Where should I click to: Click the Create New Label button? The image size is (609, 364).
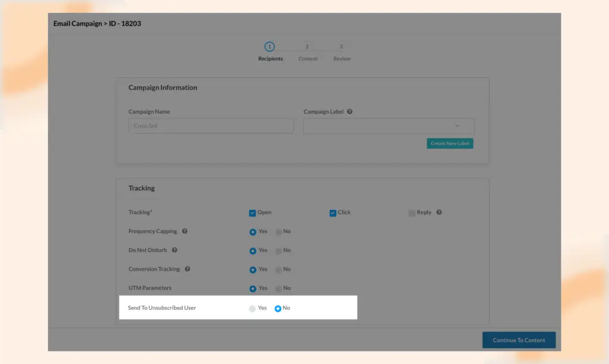click(x=450, y=143)
